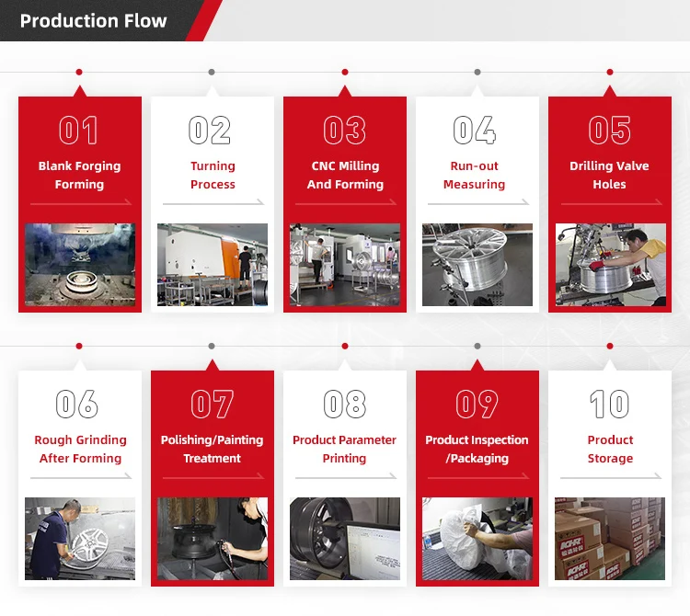Open the Polishing/Painting Treatment photo

tap(213, 539)
